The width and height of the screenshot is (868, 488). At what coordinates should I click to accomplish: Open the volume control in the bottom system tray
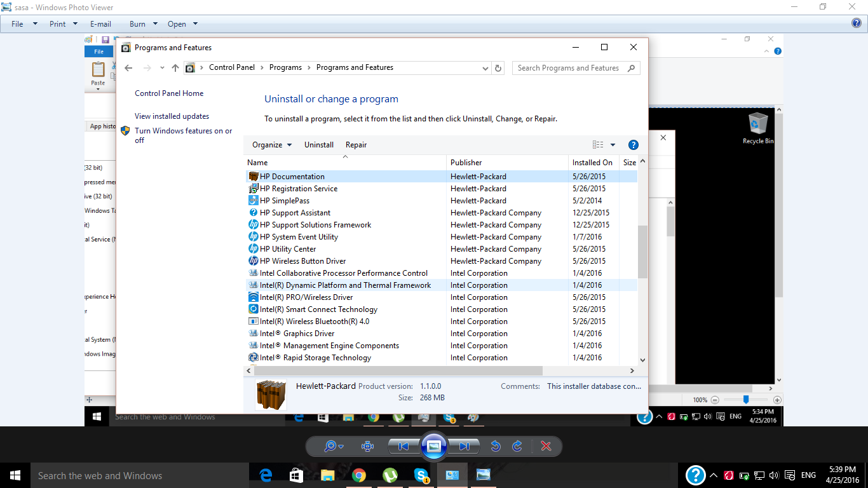773,475
